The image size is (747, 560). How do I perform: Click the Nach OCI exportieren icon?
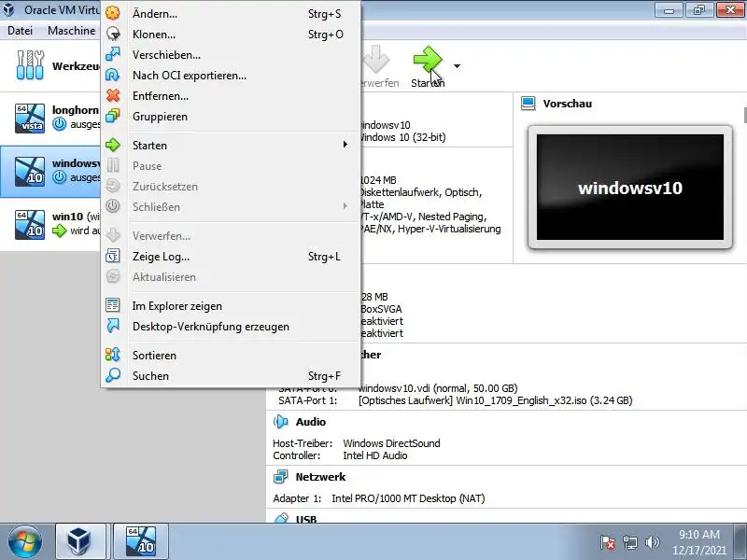pos(113,75)
